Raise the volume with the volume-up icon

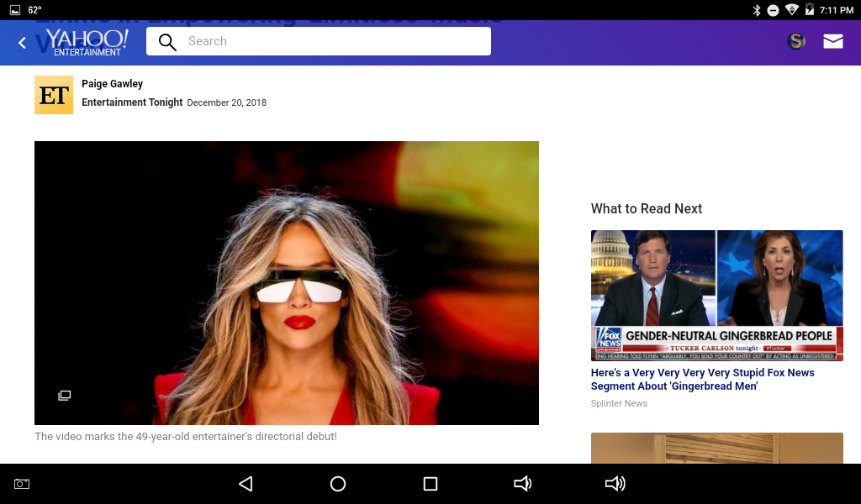(x=615, y=483)
